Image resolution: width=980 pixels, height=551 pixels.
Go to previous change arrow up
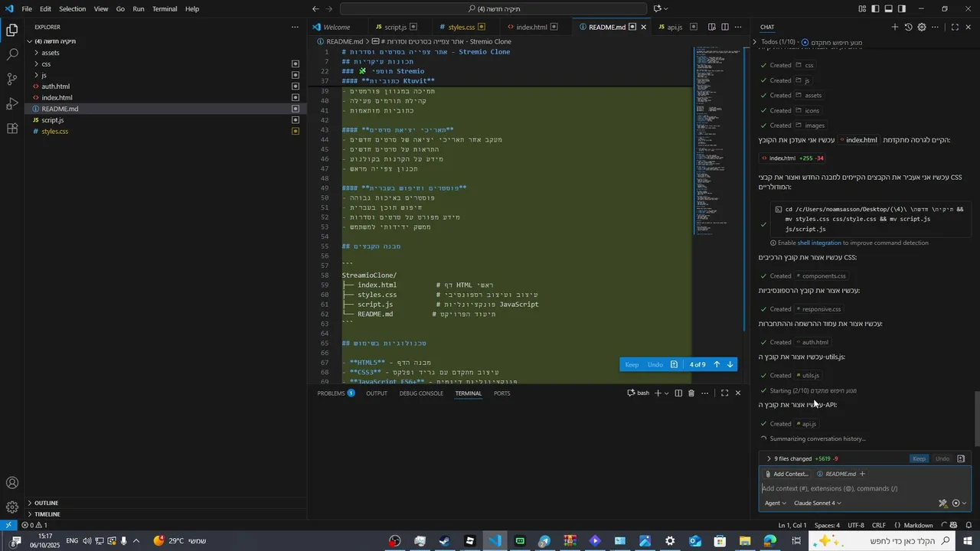(x=717, y=364)
